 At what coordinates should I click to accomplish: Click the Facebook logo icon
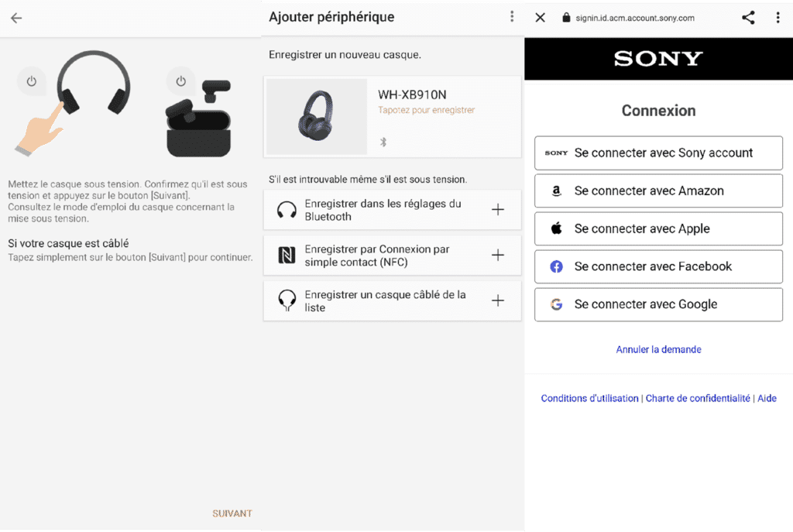(x=556, y=266)
